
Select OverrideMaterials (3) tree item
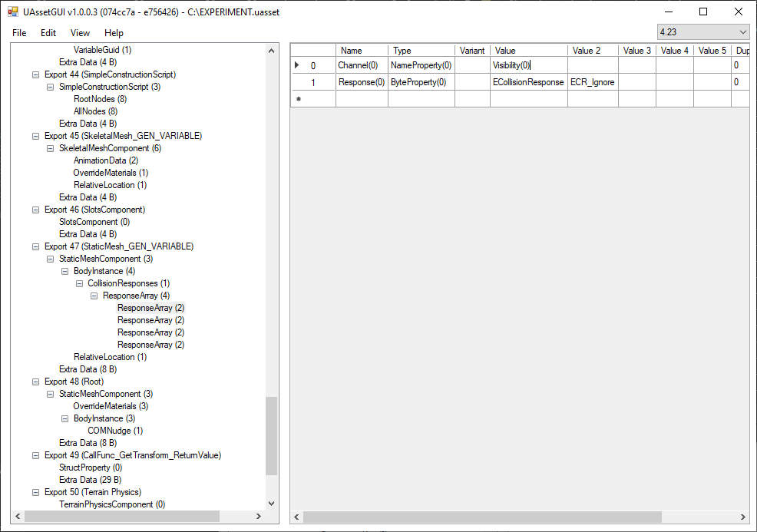tap(111, 406)
